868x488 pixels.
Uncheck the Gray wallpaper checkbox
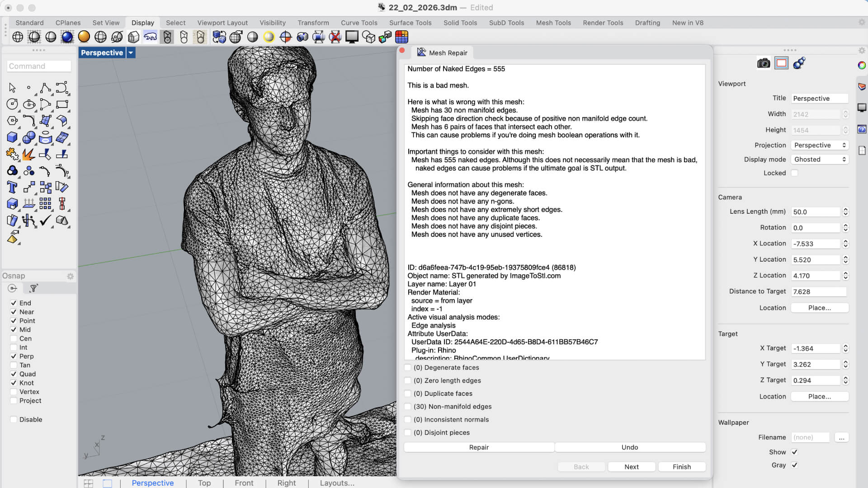(x=794, y=465)
